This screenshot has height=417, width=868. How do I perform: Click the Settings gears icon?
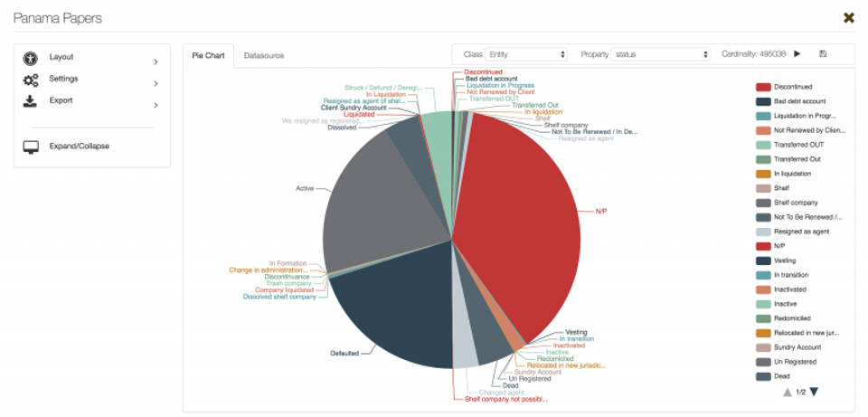tap(30, 80)
